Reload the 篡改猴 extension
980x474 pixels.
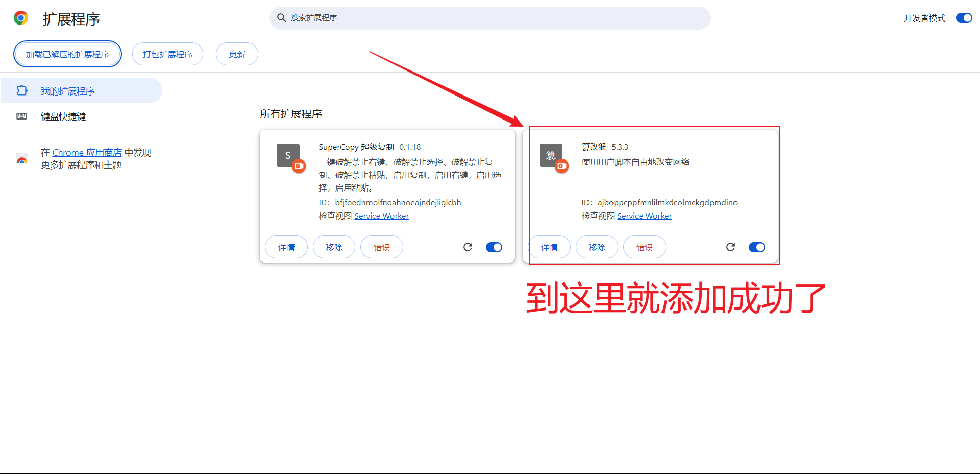pos(730,247)
